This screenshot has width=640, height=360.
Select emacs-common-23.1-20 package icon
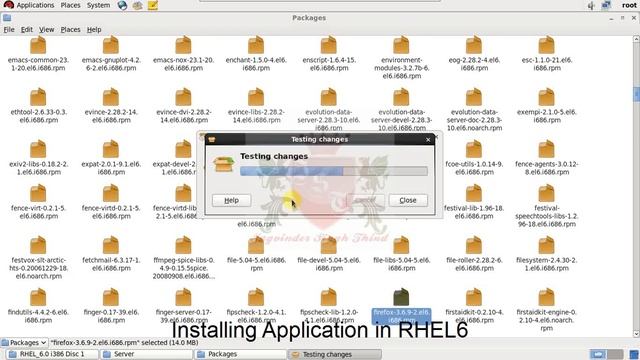[38, 45]
